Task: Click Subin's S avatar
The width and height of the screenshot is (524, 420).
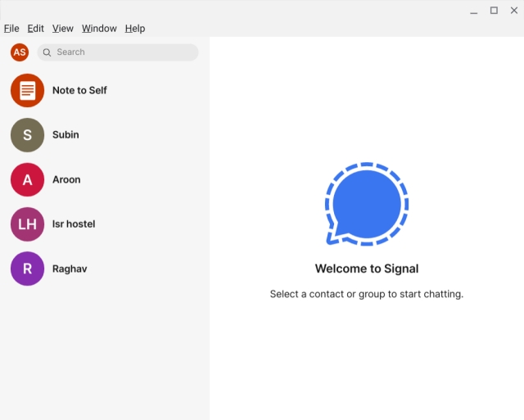Action: (x=27, y=135)
